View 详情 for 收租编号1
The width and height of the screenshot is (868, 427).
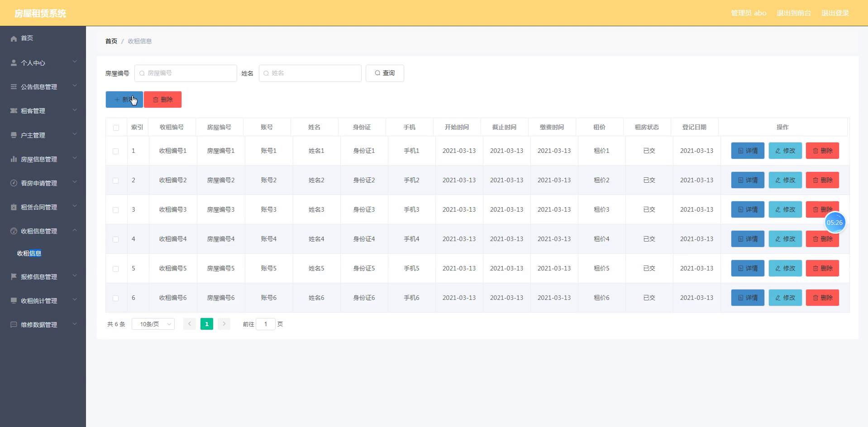748,151
